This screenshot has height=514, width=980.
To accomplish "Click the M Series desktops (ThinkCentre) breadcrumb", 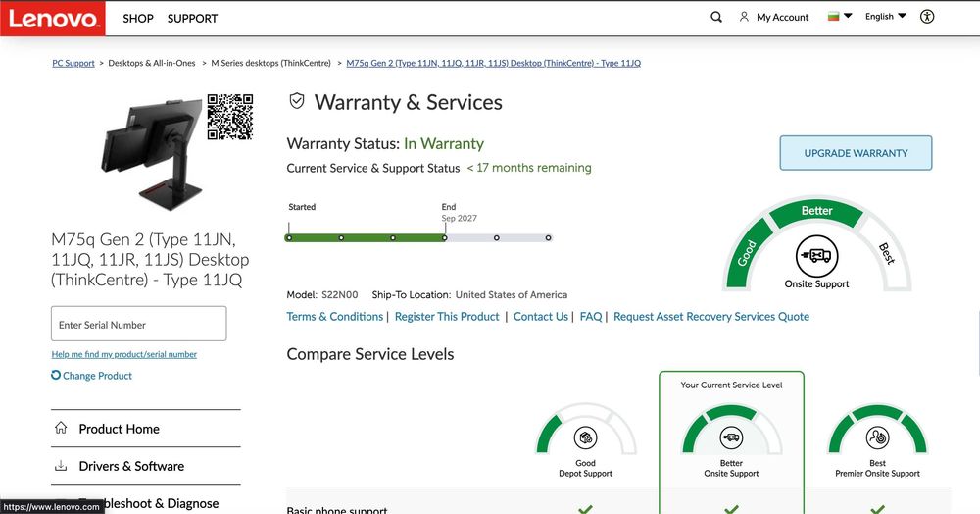I will (270, 63).
